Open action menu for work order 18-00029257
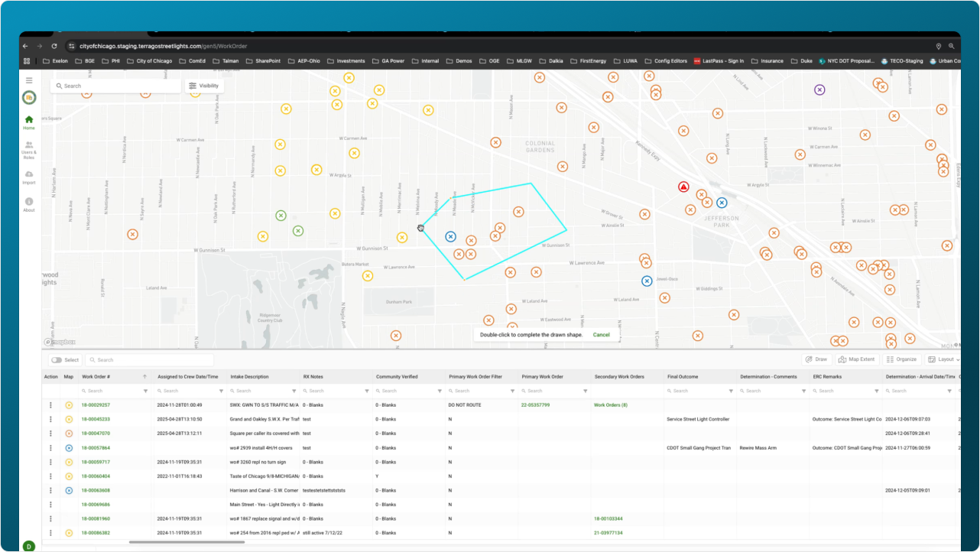This screenshot has width=980, height=552. tap(51, 405)
